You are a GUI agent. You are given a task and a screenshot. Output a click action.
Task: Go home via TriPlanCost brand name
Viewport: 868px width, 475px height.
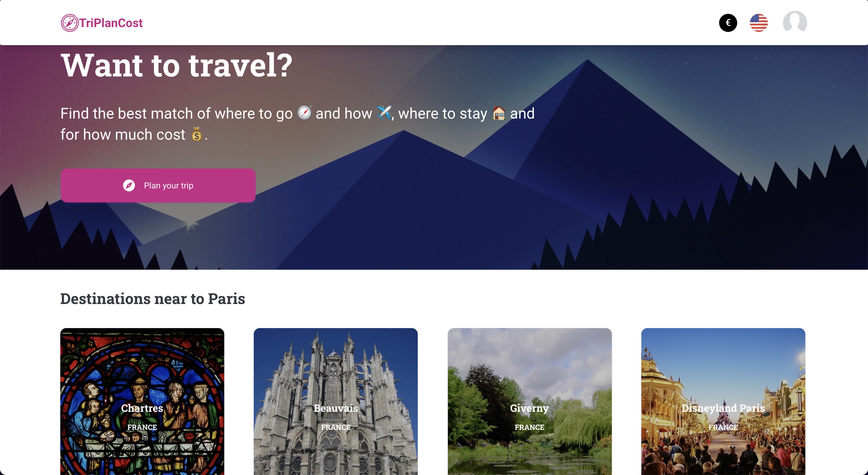point(111,23)
